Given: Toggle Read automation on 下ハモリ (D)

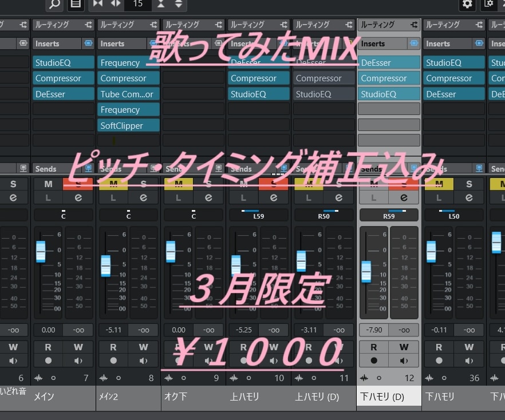Looking at the screenshot, I should click(373, 347).
